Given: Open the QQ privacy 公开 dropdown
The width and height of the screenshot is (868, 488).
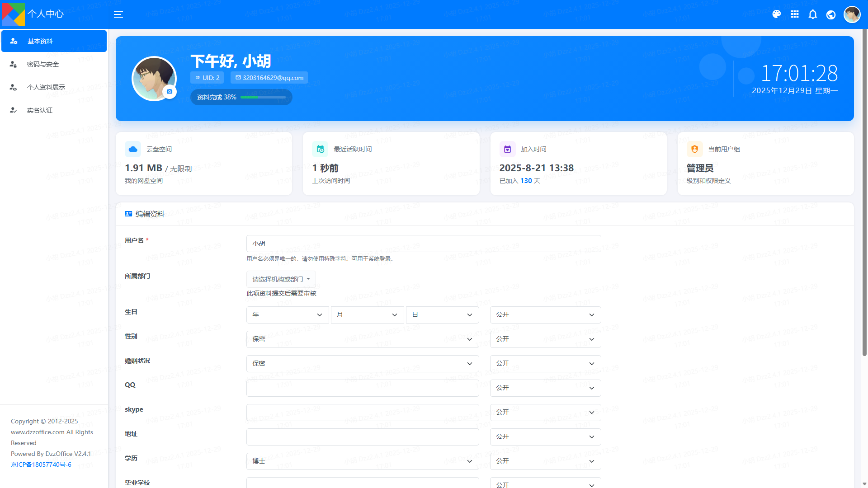Looking at the screenshot, I should click(x=545, y=388).
